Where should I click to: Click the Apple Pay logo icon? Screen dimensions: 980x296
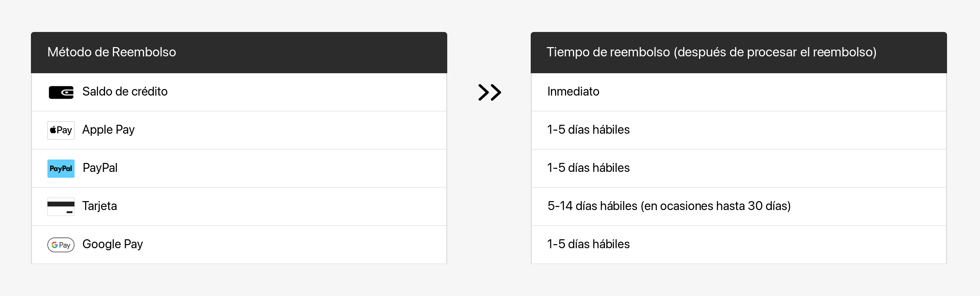point(61,130)
